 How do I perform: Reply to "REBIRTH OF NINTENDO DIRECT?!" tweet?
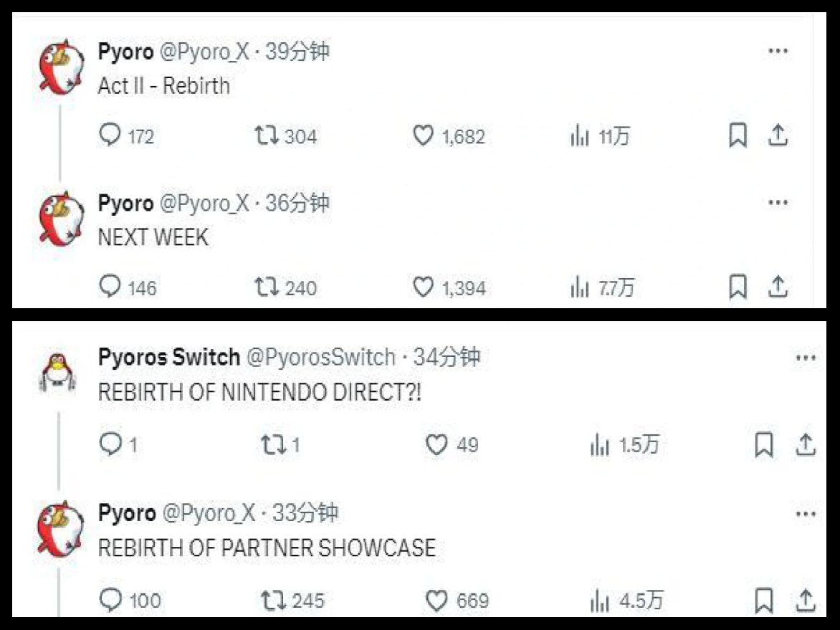110,445
